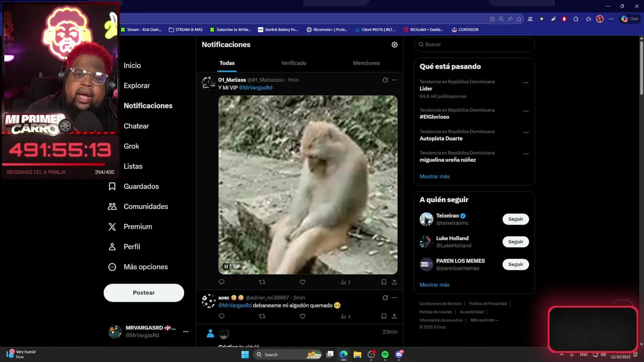
Task: Like adrian_rel30867 post
Action: (x=302, y=316)
